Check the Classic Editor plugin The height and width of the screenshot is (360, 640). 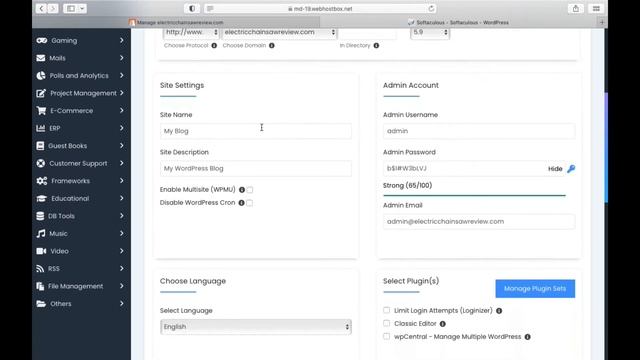point(387,323)
